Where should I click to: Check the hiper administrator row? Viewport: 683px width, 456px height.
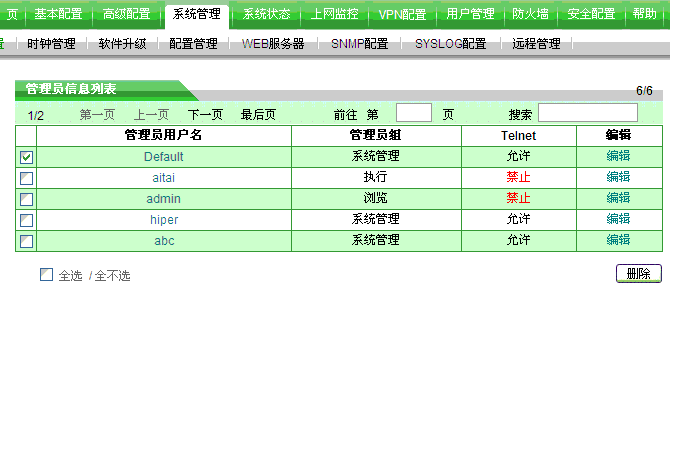[x=27, y=220]
